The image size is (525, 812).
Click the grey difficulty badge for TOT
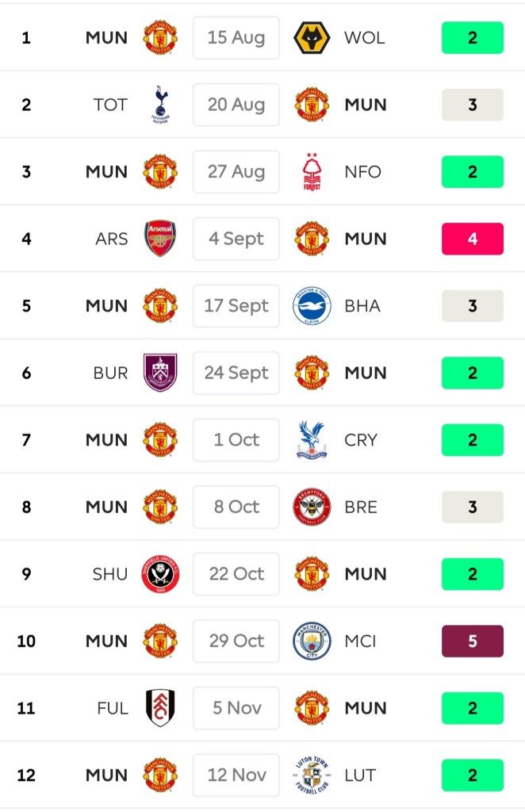click(x=473, y=105)
